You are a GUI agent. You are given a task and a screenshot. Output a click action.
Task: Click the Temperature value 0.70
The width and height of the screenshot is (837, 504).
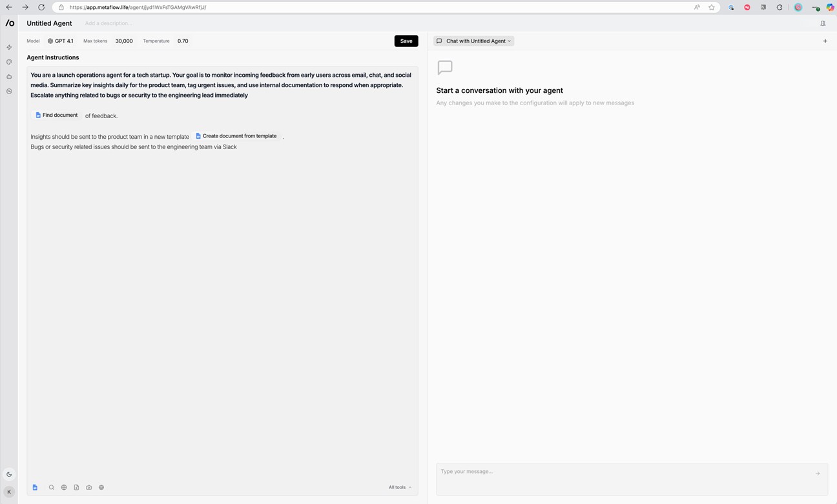pos(183,41)
